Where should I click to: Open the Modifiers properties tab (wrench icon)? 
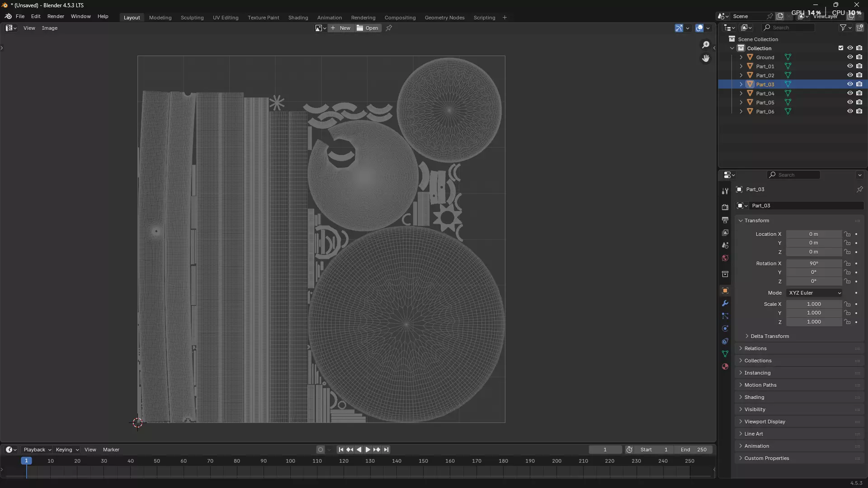pos(725,303)
